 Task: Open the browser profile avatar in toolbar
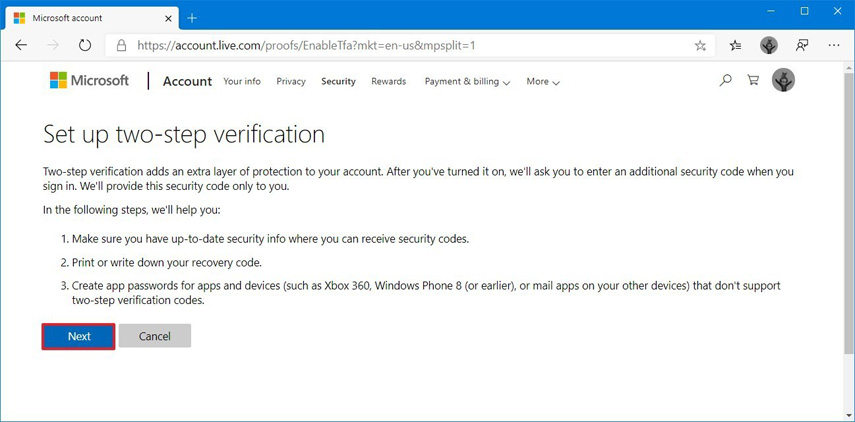point(769,45)
